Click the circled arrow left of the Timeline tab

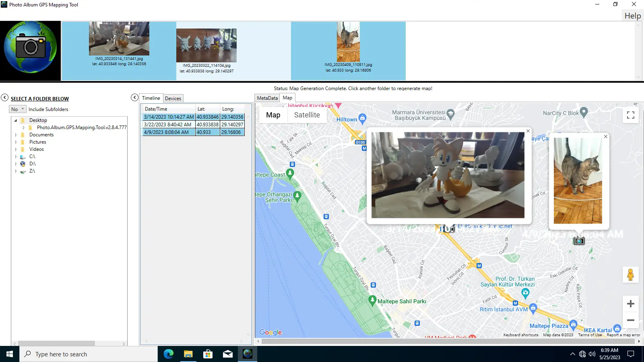pyautogui.click(x=134, y=97)
